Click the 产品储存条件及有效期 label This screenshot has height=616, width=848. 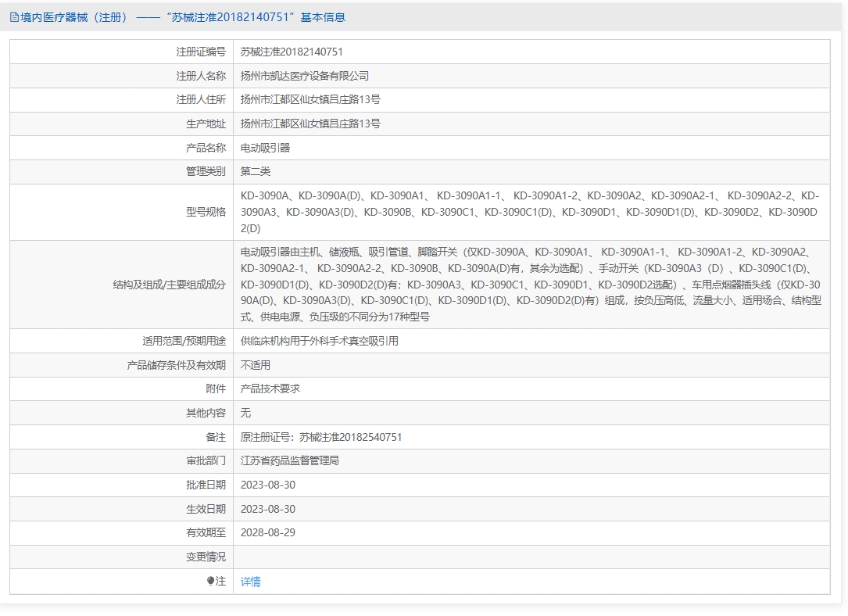pos(176,365)
